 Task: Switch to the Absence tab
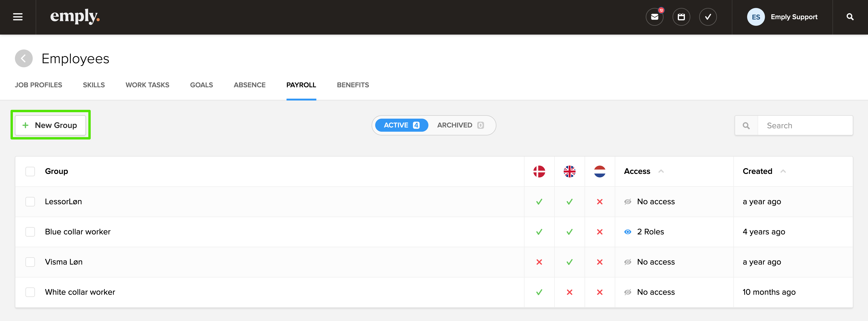pyautogui.click(x=249, y=85)
